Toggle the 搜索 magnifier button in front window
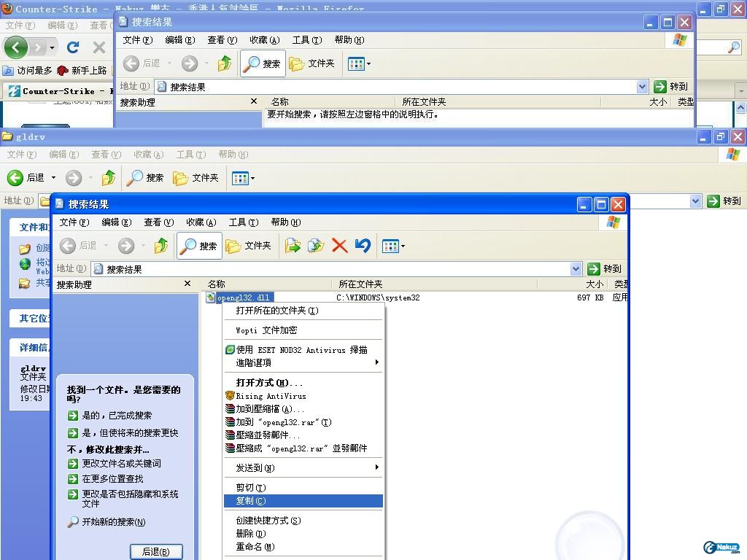Viewport: 747px width, 560px height. click(200, 246)
